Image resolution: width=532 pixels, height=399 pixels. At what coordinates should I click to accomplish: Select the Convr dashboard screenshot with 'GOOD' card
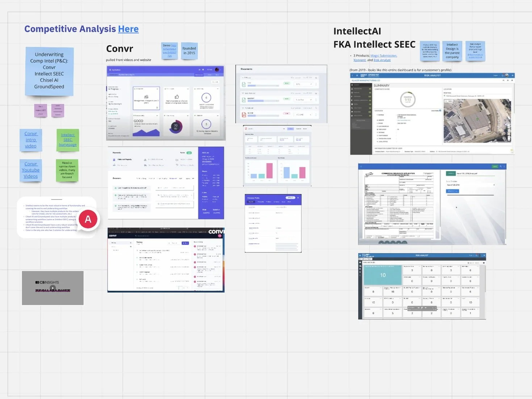coord(166,103)
